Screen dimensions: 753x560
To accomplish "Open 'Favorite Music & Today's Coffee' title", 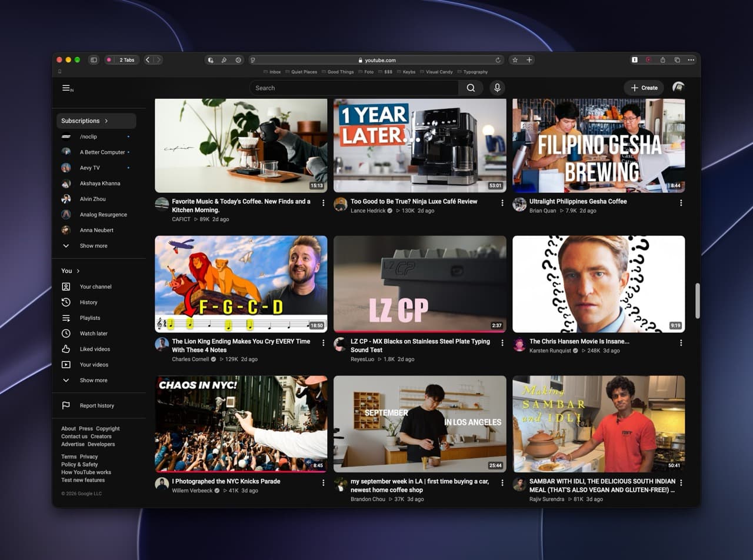I will [x=241, y=205].
